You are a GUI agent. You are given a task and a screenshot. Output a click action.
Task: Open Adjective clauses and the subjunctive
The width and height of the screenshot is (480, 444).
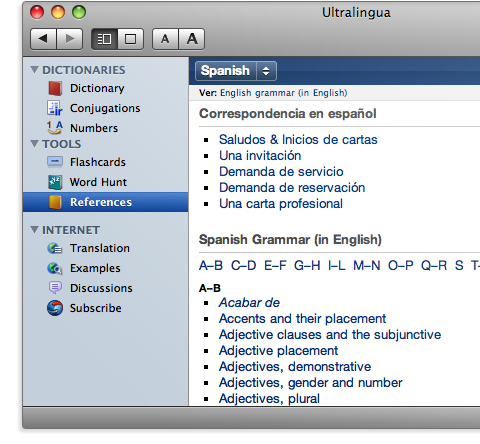[x=330, y=335]
